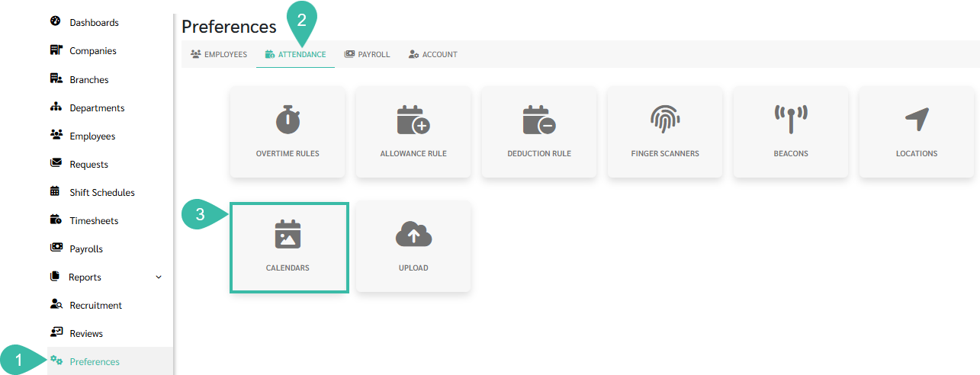The image size is (980, 375).
Task: Click the Locations arrow icon
Action: (917, 120)
